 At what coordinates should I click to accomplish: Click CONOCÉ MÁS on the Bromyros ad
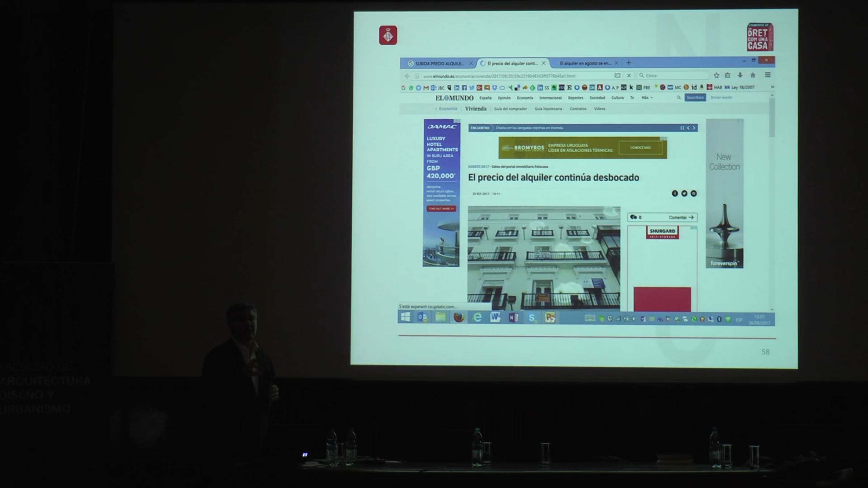(x=641, y=148)
